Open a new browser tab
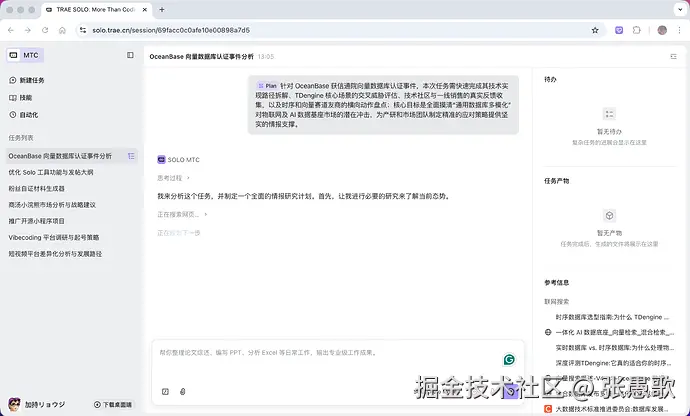This screenshot has width=690, height=416. tap(162, 10)
